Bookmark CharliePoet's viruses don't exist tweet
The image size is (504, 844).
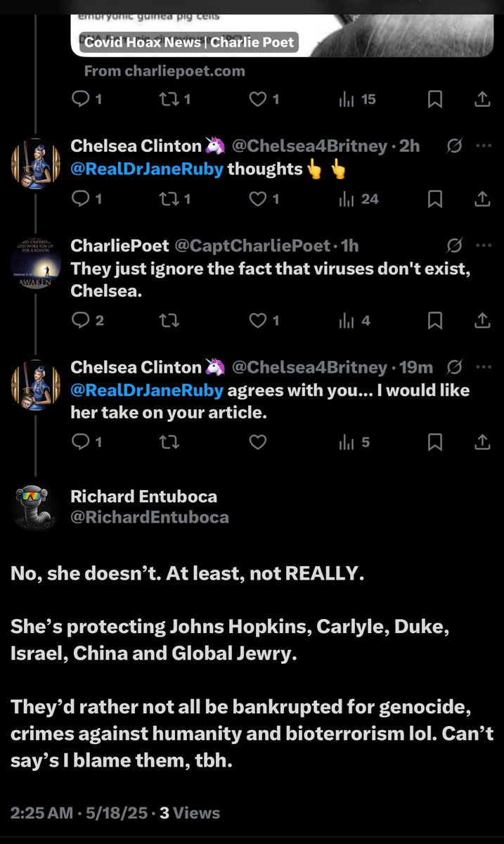click(435, 321)
